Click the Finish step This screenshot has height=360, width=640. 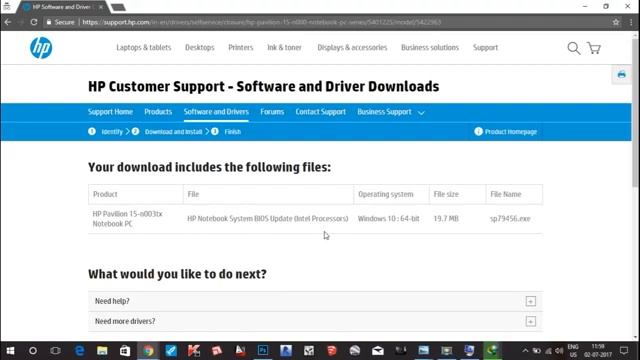(233, 132)
